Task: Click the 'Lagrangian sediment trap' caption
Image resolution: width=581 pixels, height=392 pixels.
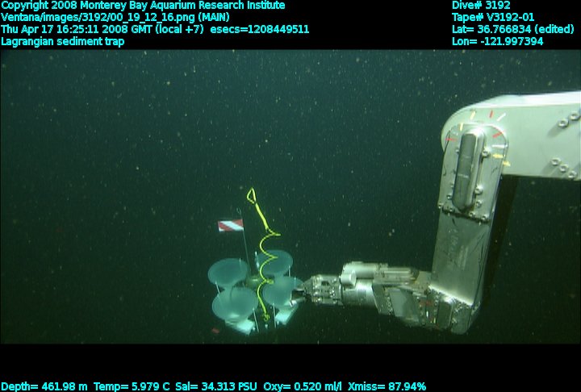Action: [63, 41]
